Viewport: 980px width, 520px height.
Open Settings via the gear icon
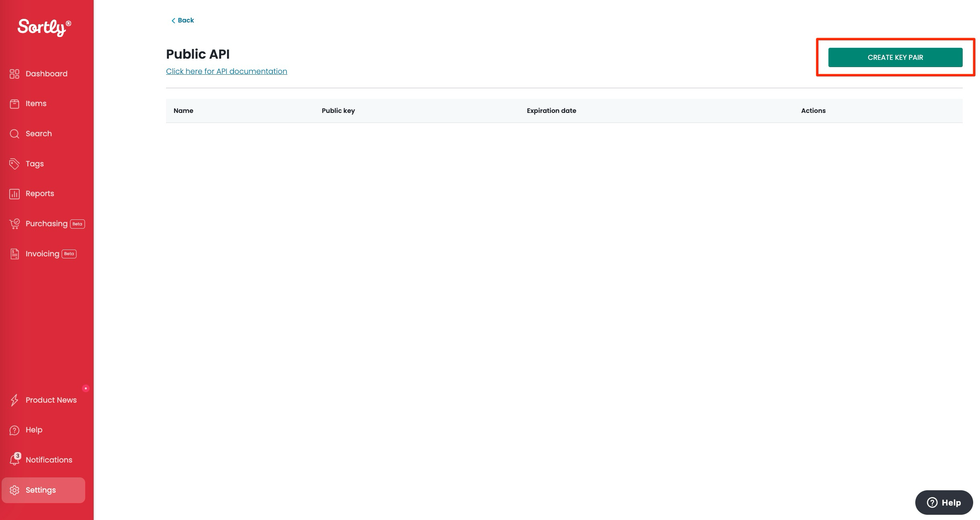(40, 490)
